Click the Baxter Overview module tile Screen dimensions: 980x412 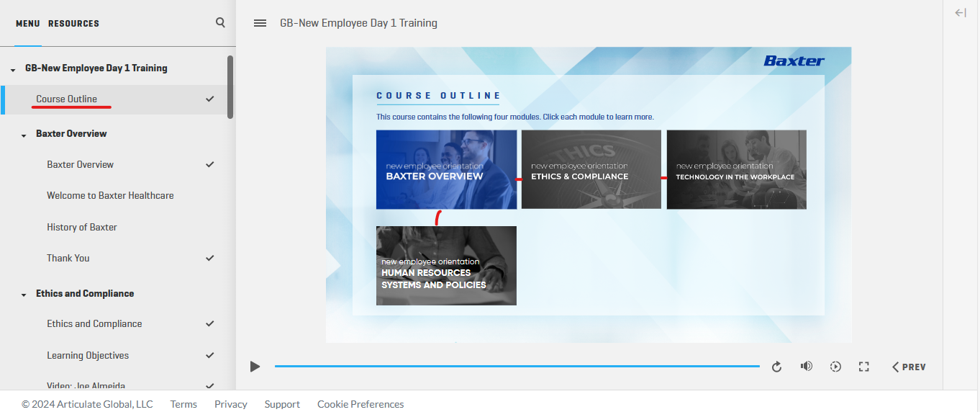pyautogui.click(x=446, y=169)
